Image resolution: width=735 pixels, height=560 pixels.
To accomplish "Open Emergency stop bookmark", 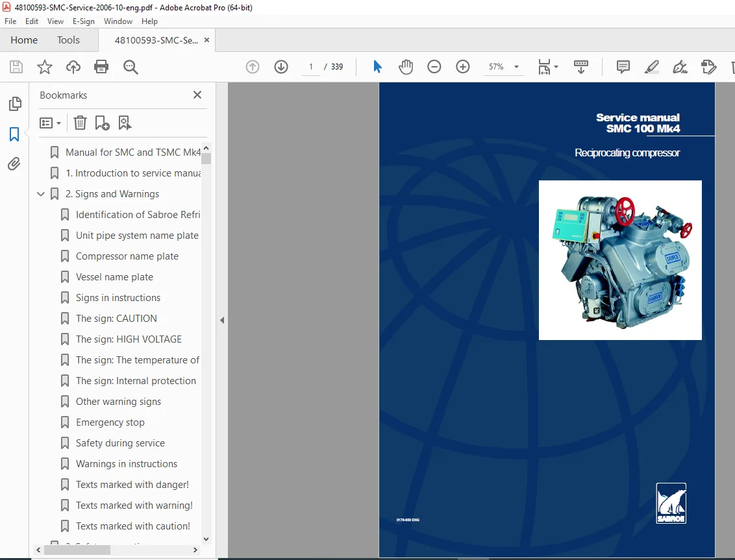I will [x=110, y=422].
